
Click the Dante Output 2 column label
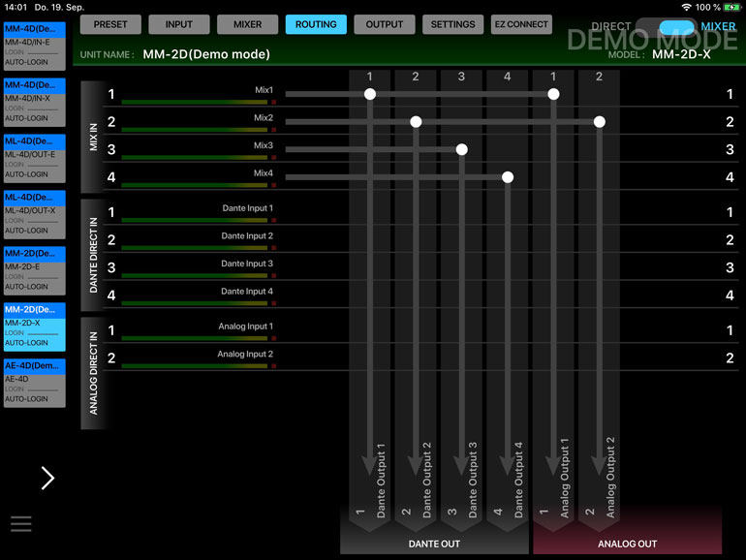[x=426, y=480]
